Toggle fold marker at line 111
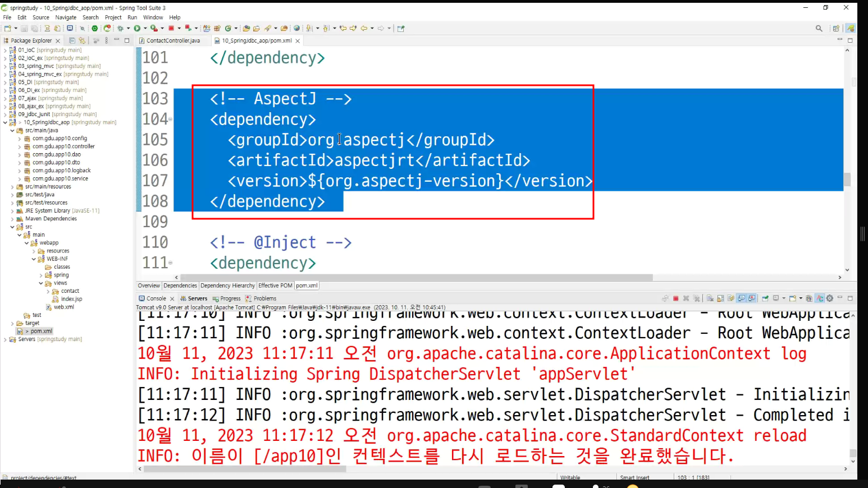 170,263
